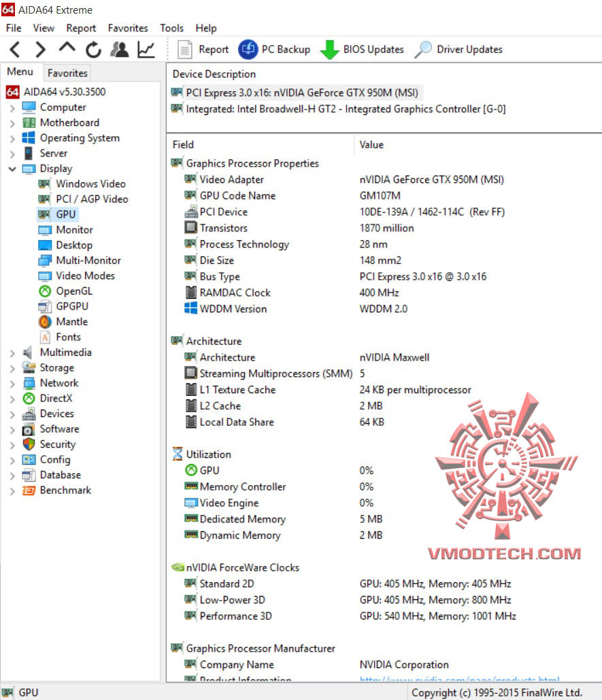Image resolution: width=602 pixels, height=700 pixels.
Task: Switch to the Favorites tab in the sidebar
Action: [x=67, y=73]
